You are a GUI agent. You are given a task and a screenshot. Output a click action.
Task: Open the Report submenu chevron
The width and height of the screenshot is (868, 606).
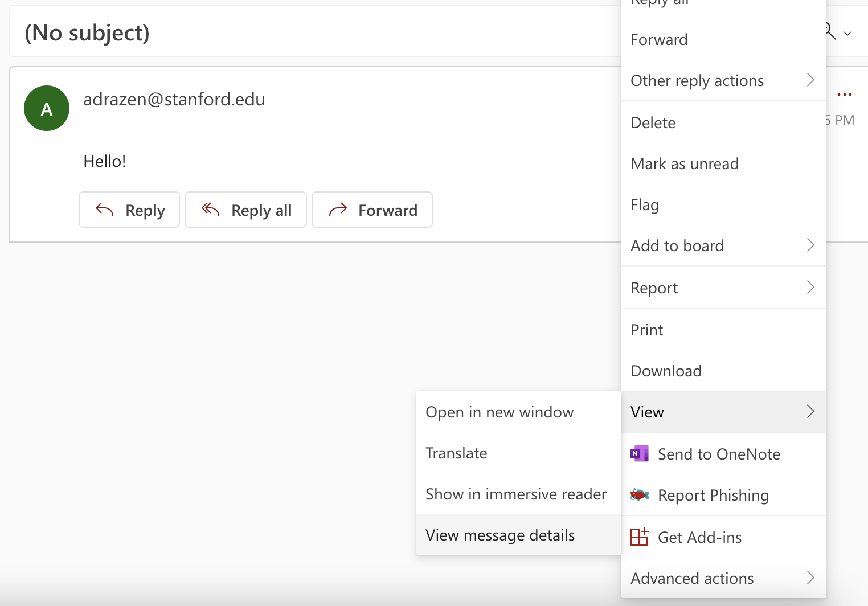pyautogui.click(x=810, y=288)
